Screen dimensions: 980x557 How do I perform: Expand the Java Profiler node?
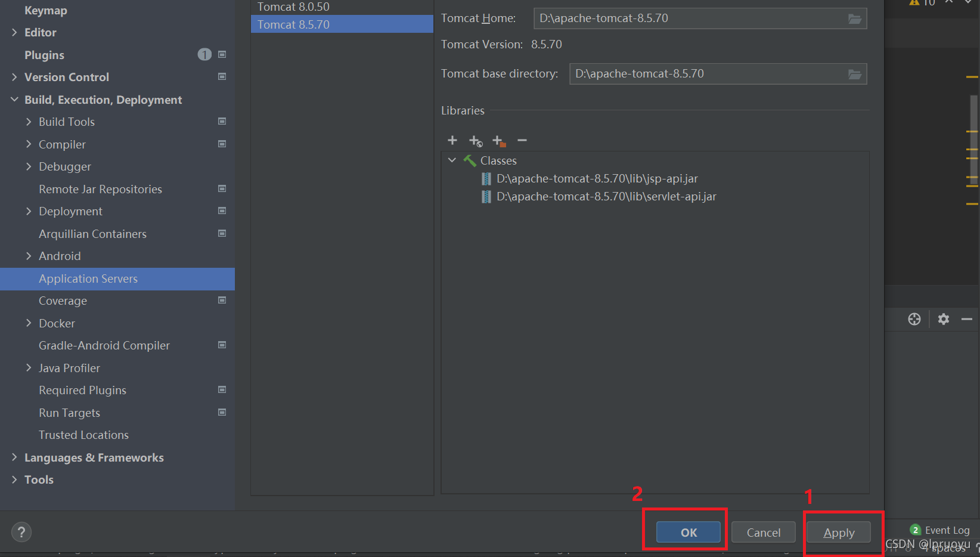coord(29,368)
